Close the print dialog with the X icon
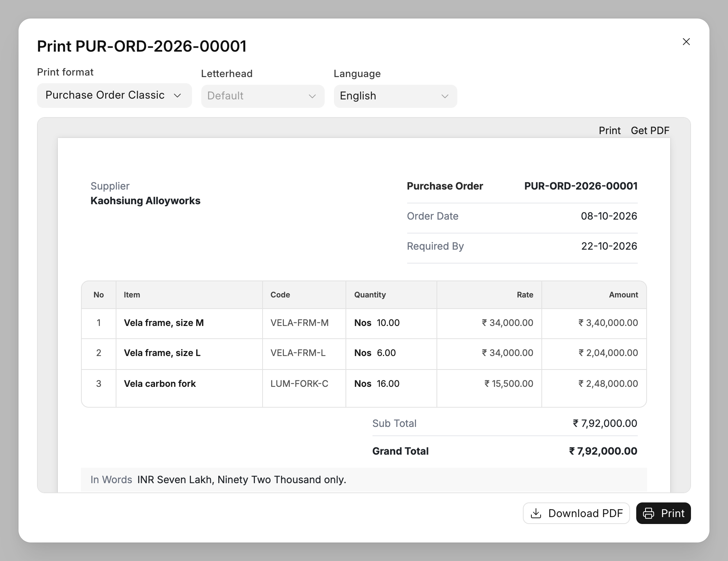728x561 pixels. (686, 42)
